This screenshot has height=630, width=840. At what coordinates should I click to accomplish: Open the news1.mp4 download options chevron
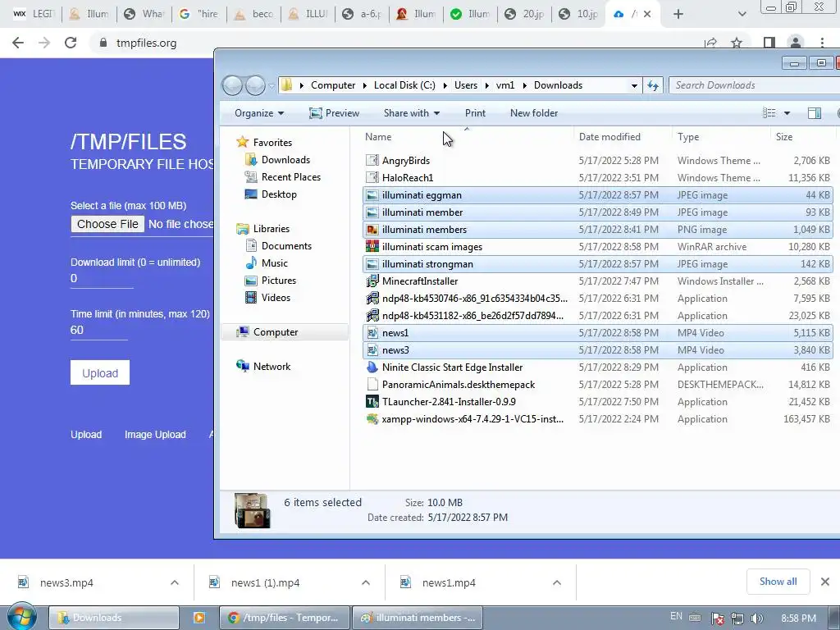coord(557,582)
